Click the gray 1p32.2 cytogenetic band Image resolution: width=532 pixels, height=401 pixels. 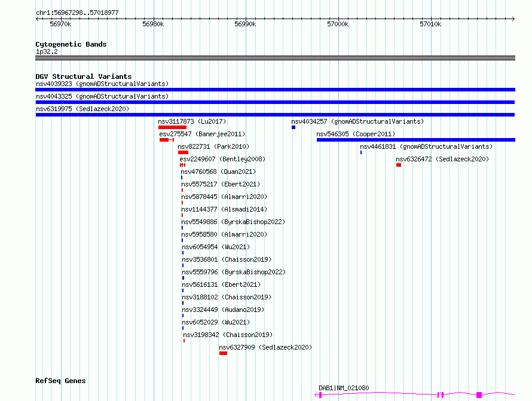[x=275, y=58]
